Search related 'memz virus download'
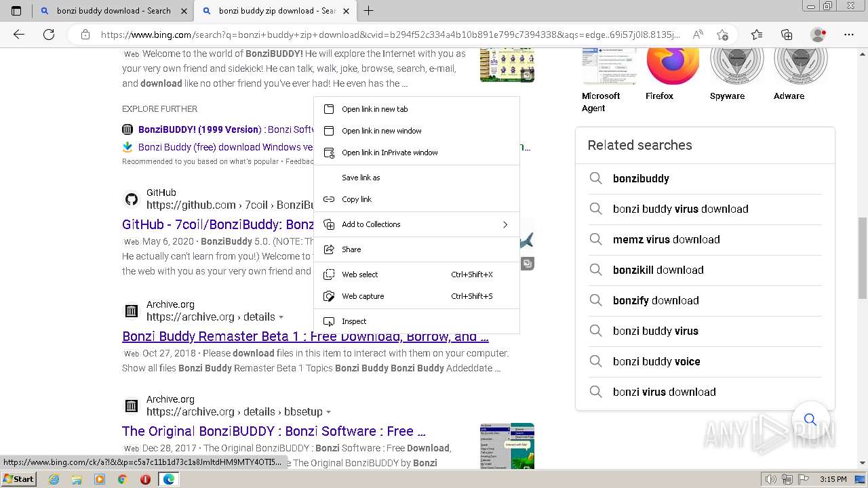The width and height of the screenshot is (868, 488). (x=705, y=239)
